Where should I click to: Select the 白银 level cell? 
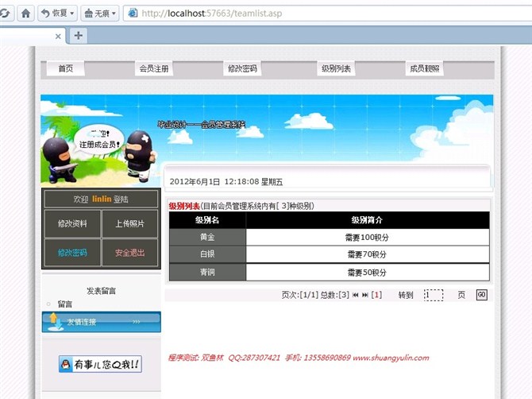(207, 254)
